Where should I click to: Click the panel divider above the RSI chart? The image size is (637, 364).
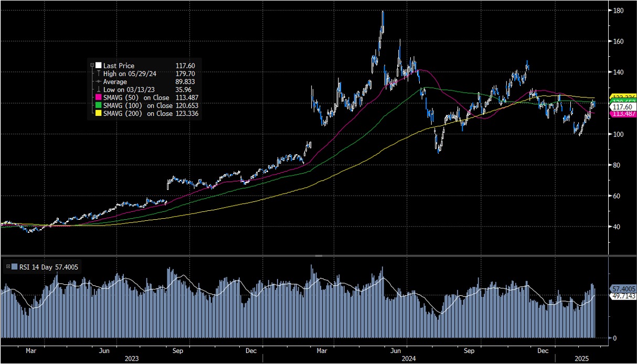tap(318, 256)
